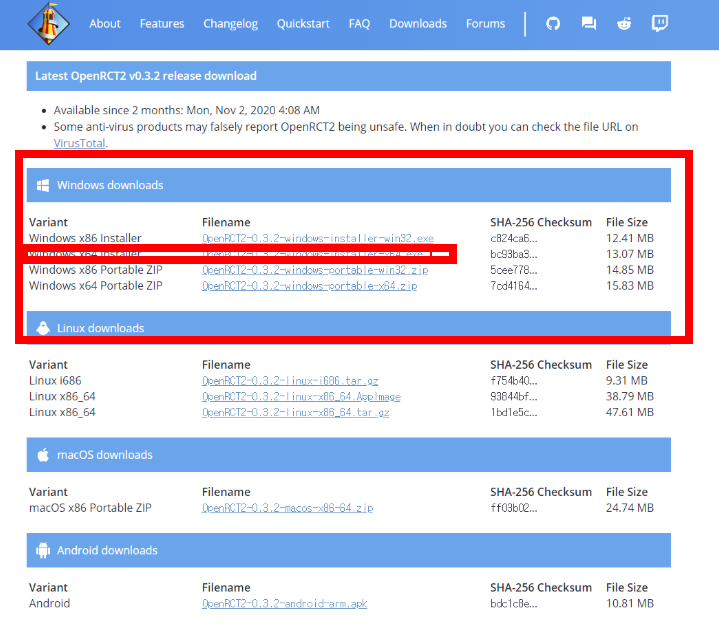Click the OpenRCT2 logo icon
719x639 pixels.
[49, 23]
